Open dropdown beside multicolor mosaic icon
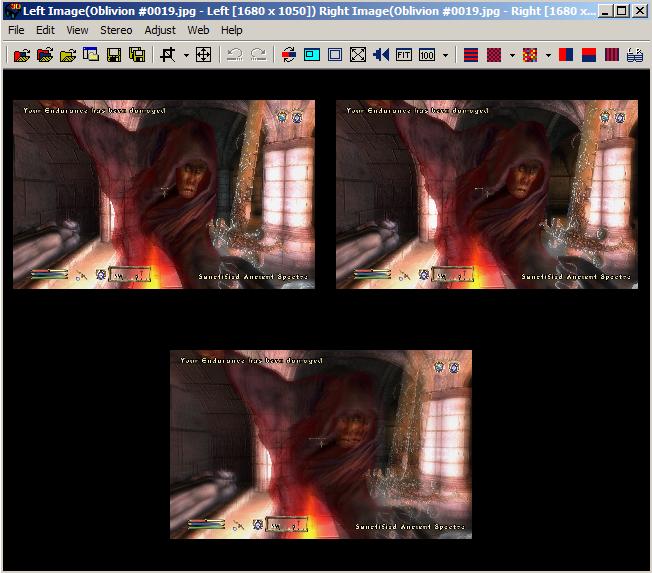Viewport: 652px width, 573px height. [x=548, y=55]
